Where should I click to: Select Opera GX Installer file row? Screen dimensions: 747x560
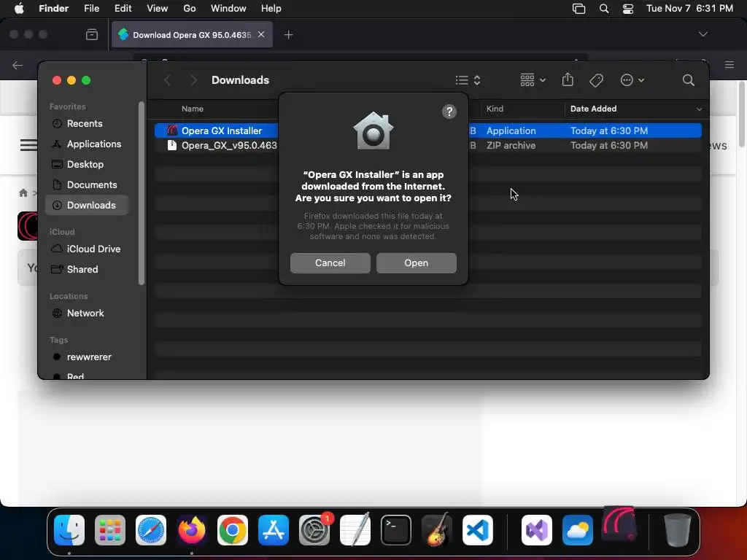[427, 131]
